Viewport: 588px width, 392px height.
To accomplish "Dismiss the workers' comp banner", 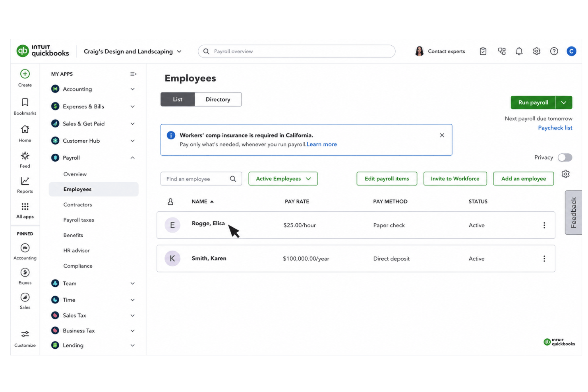I will coord(442,135).
